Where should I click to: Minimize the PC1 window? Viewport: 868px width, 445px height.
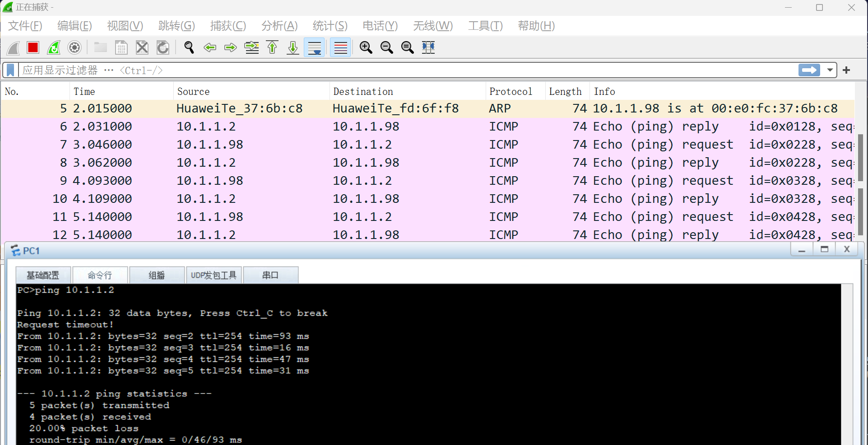point(802,249)
